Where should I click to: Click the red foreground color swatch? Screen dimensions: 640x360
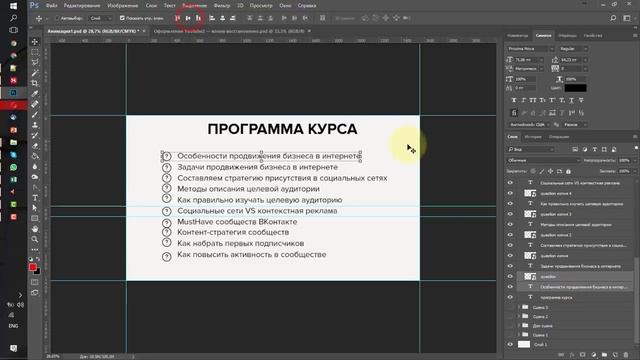(x=33, y=267)
